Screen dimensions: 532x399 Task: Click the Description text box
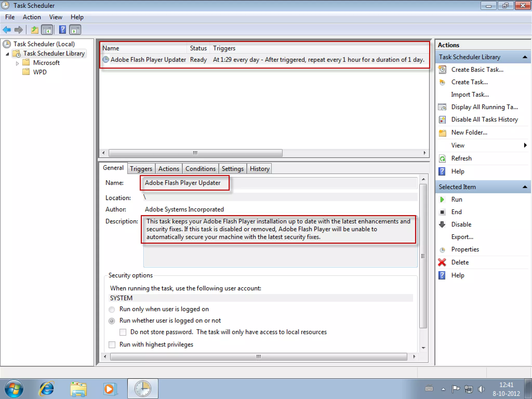pyautogui.click(x=280, y=242)
